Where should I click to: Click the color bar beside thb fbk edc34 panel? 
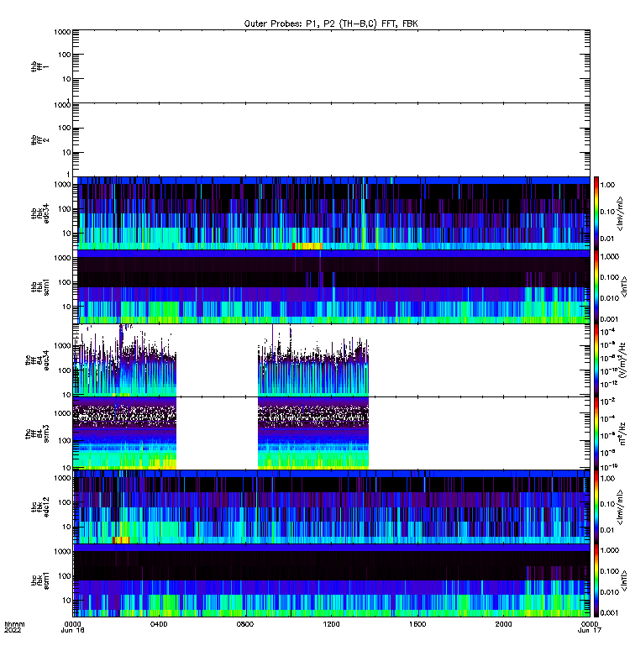click(596, 213)
